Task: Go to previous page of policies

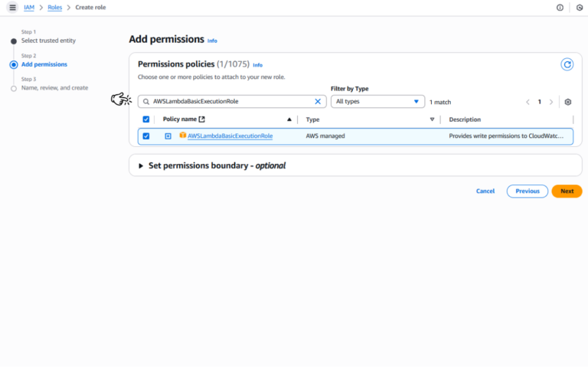Action: pos(528,102)
